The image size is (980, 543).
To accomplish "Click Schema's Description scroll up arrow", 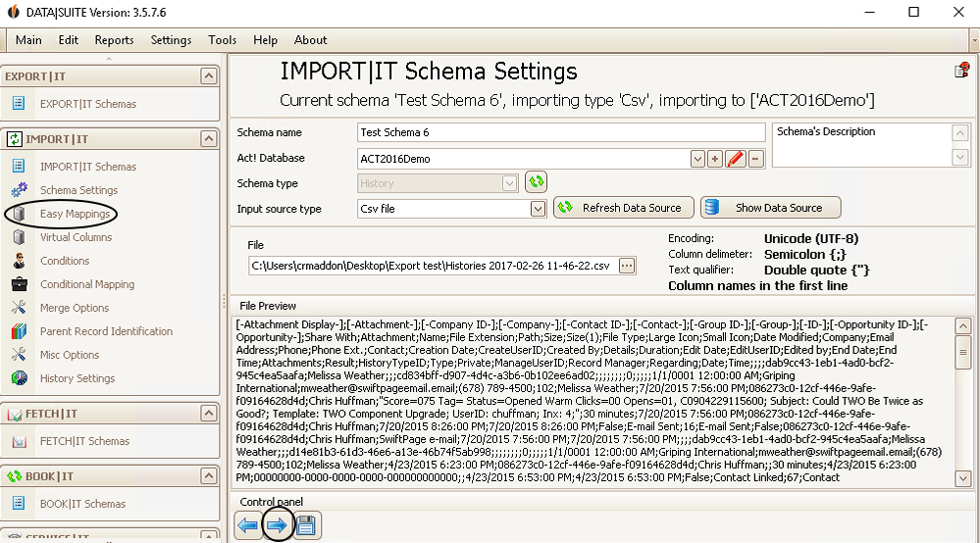I will (960, 133).
